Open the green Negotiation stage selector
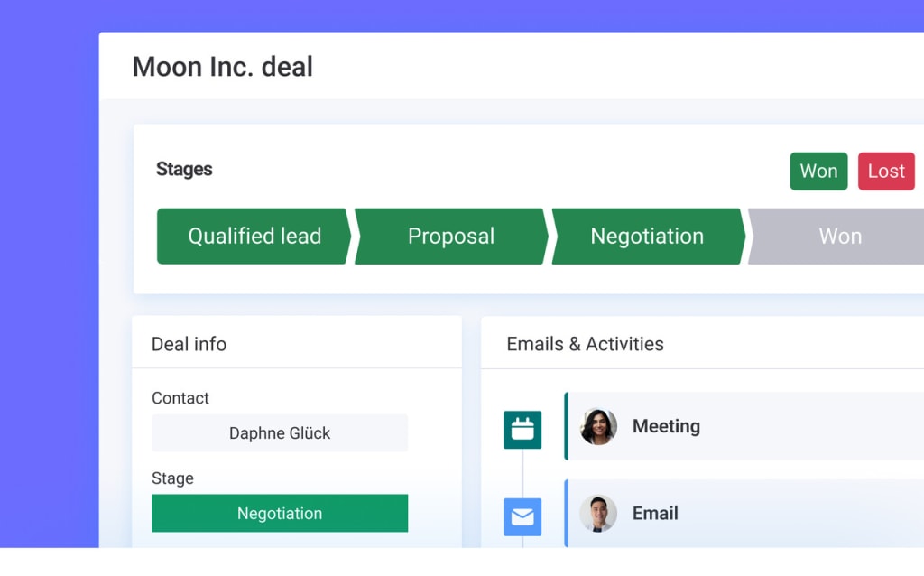 click(280, 513)
